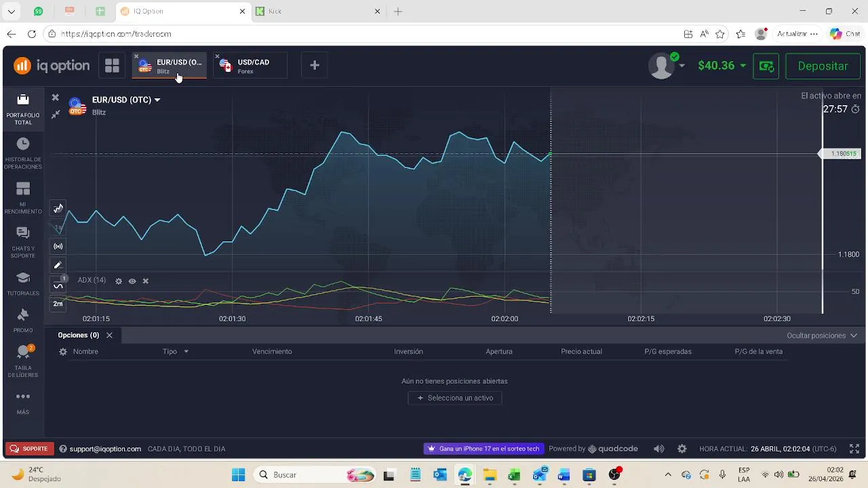The height and width of the screenshot is (488, 868).
Task: Switch to the Kick browser tab
Action: coord(317,12)
